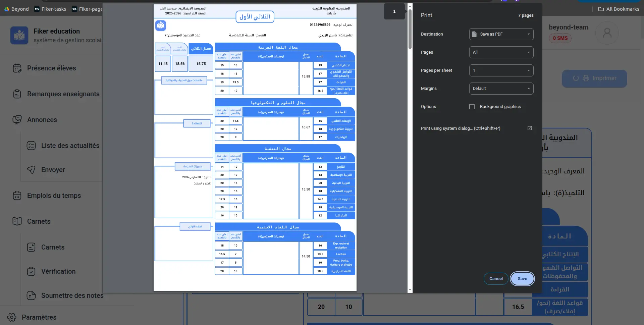Image resolution: width=644 pixels, height=325 pixels.
Task: Click the Présence élèves calendar icon
Action: 17,68
